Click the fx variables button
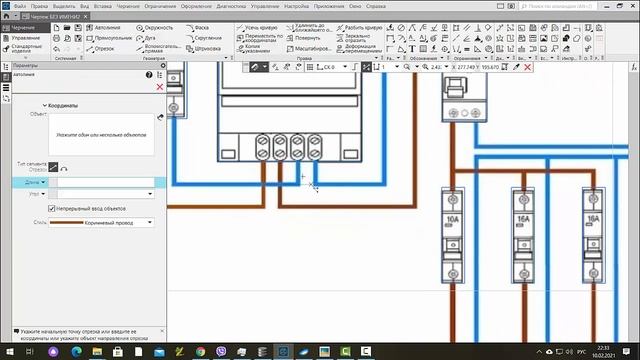 [x=634, y=67]
